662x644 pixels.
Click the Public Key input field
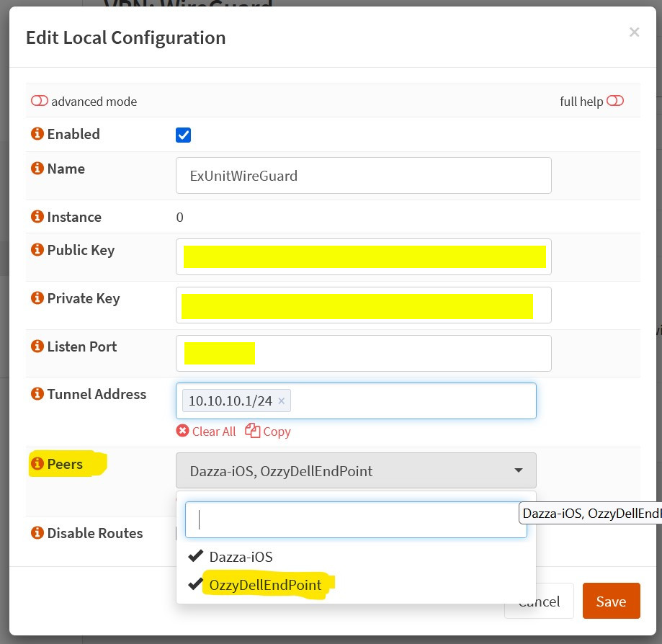point(364,256)
